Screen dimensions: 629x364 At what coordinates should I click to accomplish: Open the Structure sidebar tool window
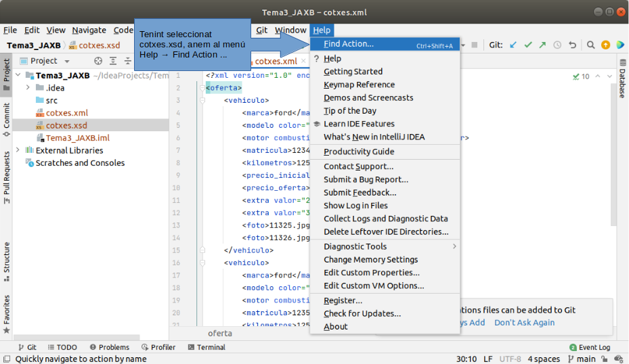6,262
